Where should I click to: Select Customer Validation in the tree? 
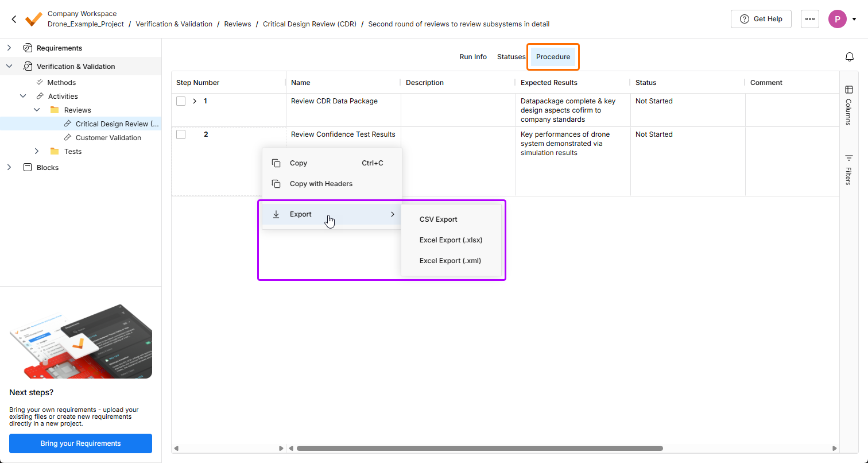(x=108, y=138)
